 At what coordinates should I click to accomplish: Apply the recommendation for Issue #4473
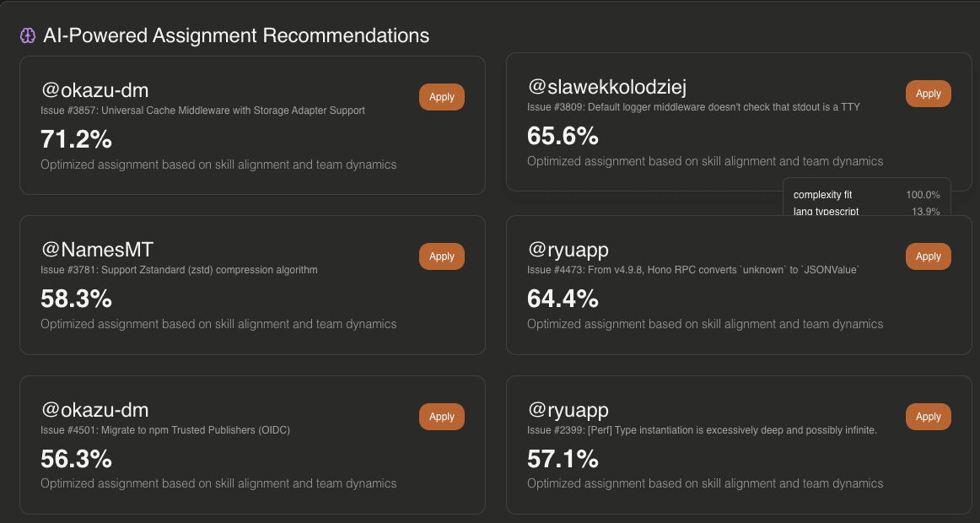928,256
